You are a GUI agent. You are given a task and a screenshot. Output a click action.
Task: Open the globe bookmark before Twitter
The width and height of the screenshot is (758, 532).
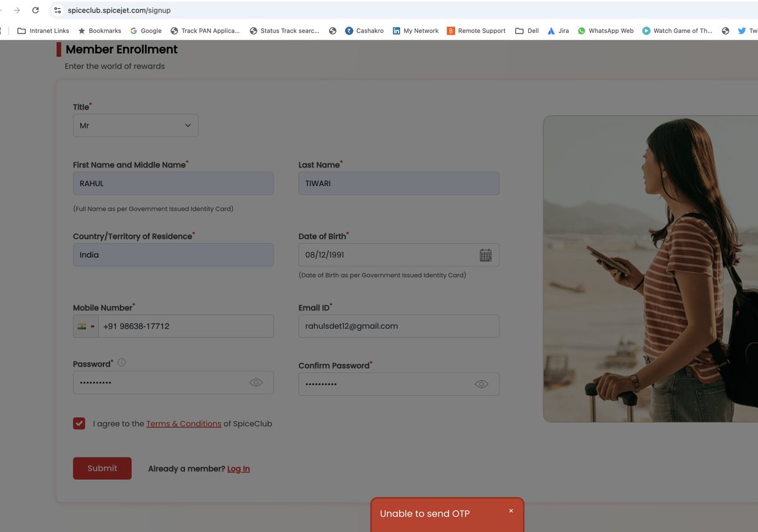point(726,30)
